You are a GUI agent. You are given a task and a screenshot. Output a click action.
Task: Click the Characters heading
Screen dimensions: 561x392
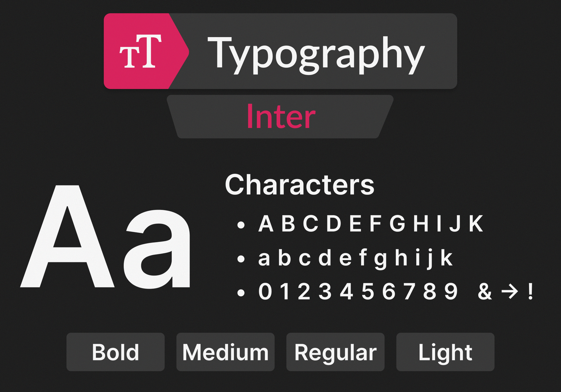299,185
